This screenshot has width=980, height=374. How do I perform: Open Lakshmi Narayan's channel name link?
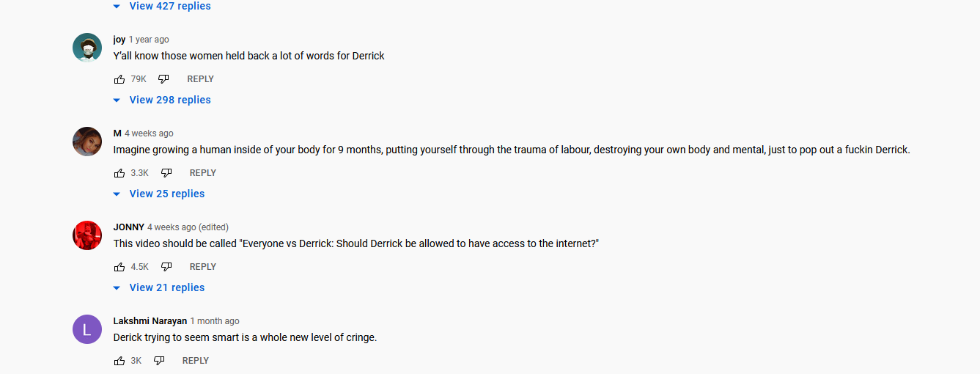coord(150,321)
